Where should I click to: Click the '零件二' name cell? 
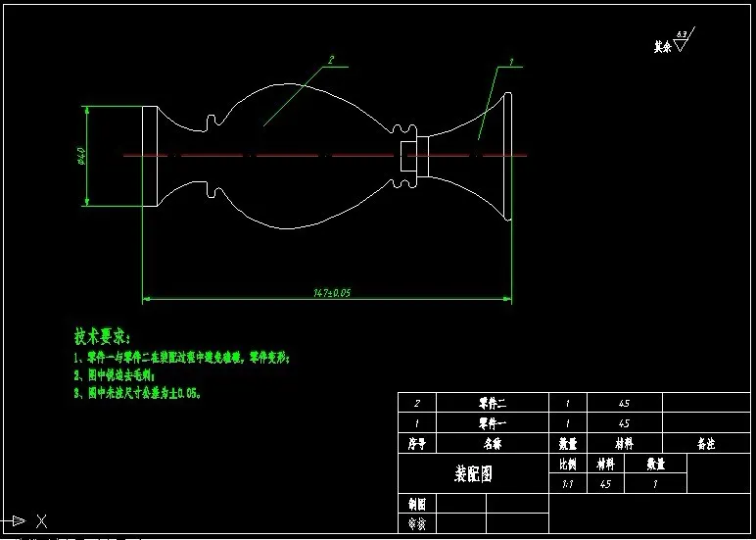[493, 403]
